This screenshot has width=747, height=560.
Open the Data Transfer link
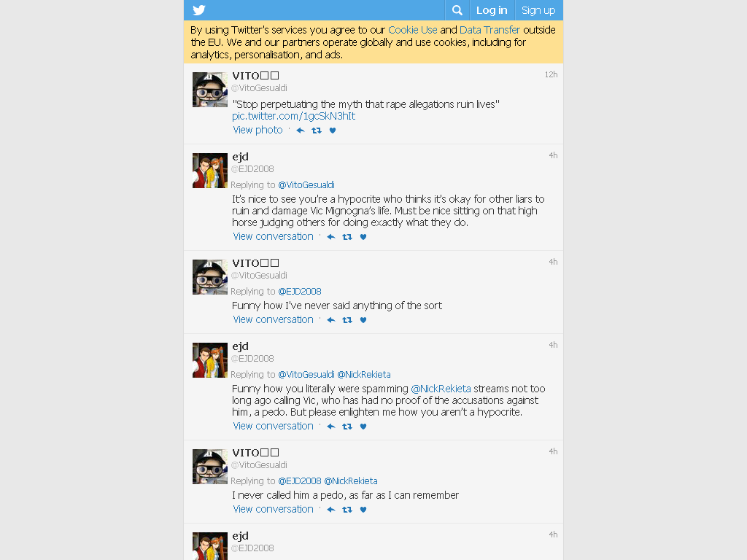(x=489, y=30)
